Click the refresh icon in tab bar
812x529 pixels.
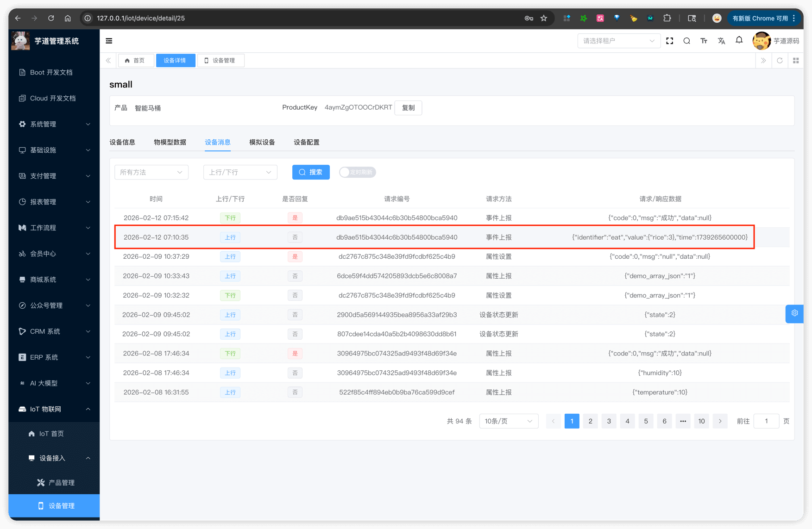pyautogui.click(x=780, y=61)
